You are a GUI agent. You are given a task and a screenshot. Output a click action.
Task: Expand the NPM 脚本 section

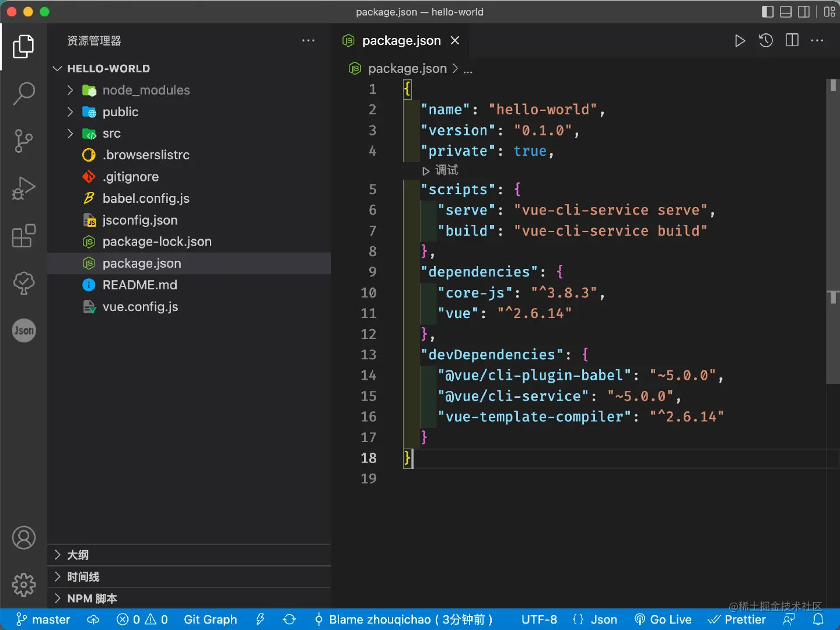tap(189, 598)
